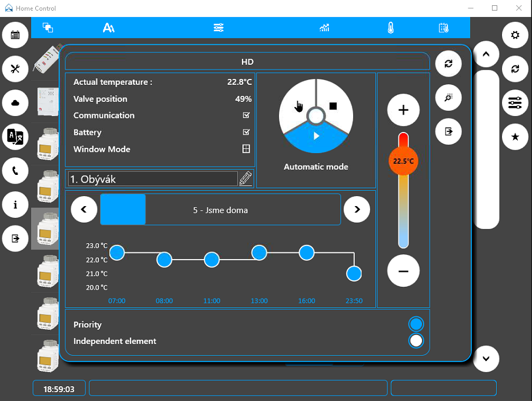
Task: Toggle the Window Mode checkbox
Action: tap(246, 149)
